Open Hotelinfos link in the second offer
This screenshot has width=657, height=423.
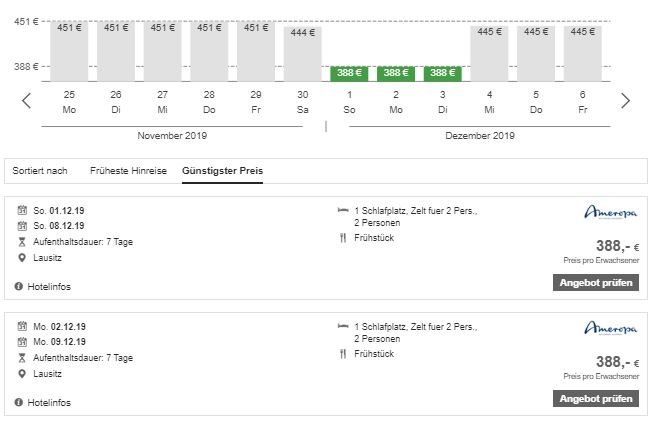click(50, 403)
